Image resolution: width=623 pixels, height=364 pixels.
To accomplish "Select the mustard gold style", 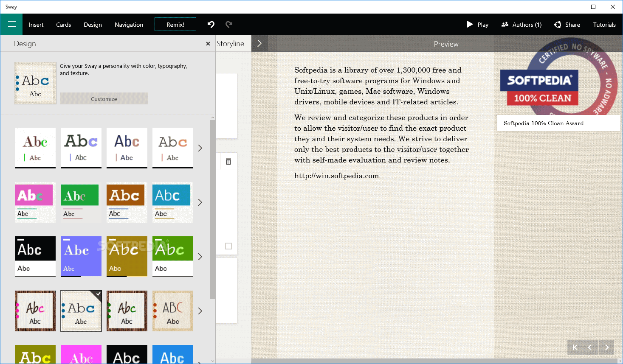I will point(127,257).
